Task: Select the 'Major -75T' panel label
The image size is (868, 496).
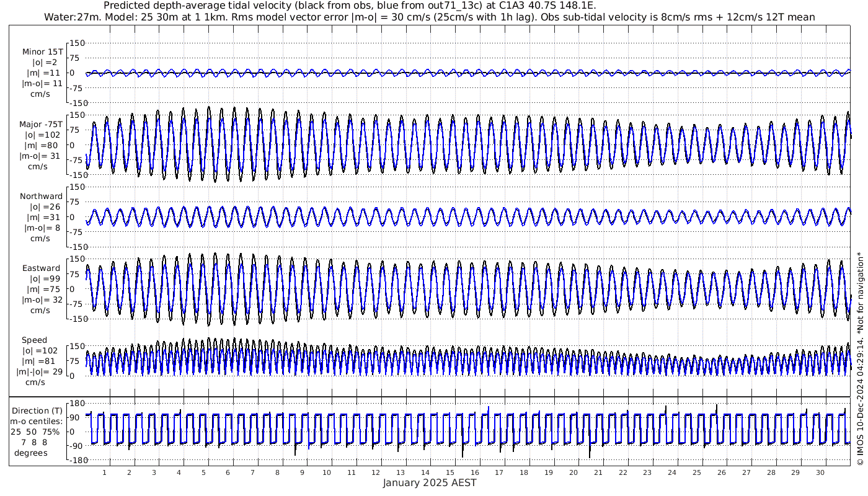Action: (x=41, y=124)
